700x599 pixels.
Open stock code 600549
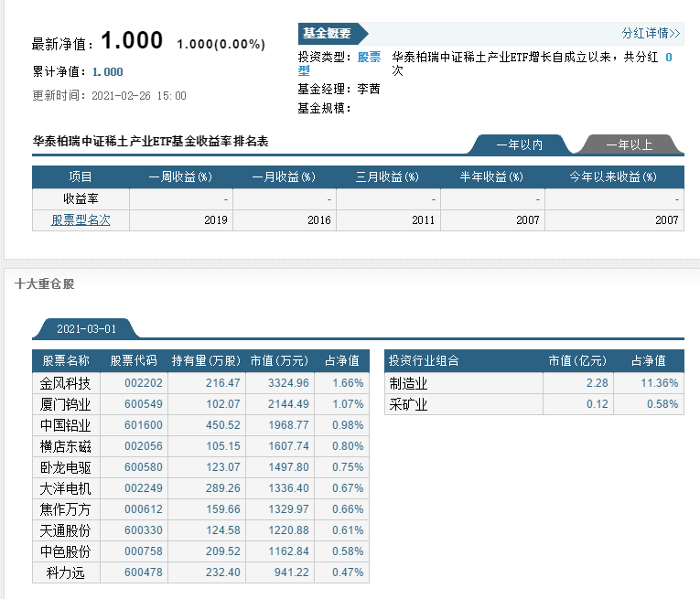(x=144, y=403)
